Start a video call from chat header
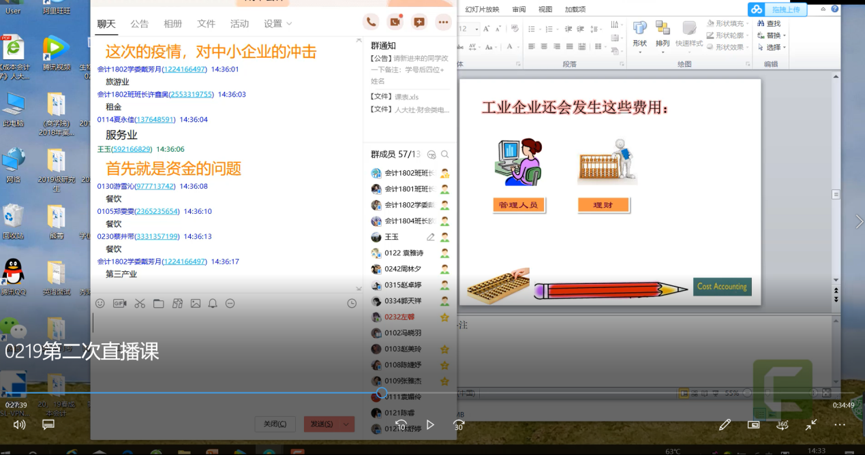 (395, 22)
